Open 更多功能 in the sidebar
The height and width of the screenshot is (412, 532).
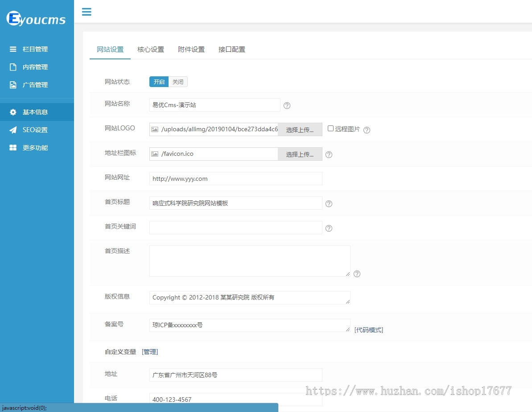click(x=37, y=148)
